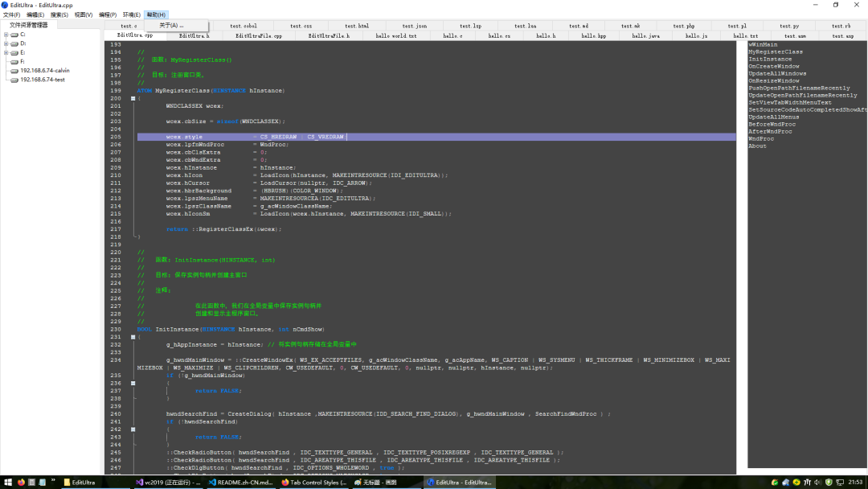Expand the D: drive tree node

tap(6, 43)
